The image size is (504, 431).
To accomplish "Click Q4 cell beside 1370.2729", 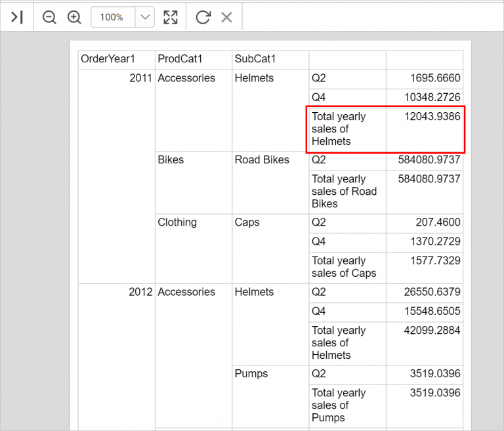I will click(x=347, y=242).
